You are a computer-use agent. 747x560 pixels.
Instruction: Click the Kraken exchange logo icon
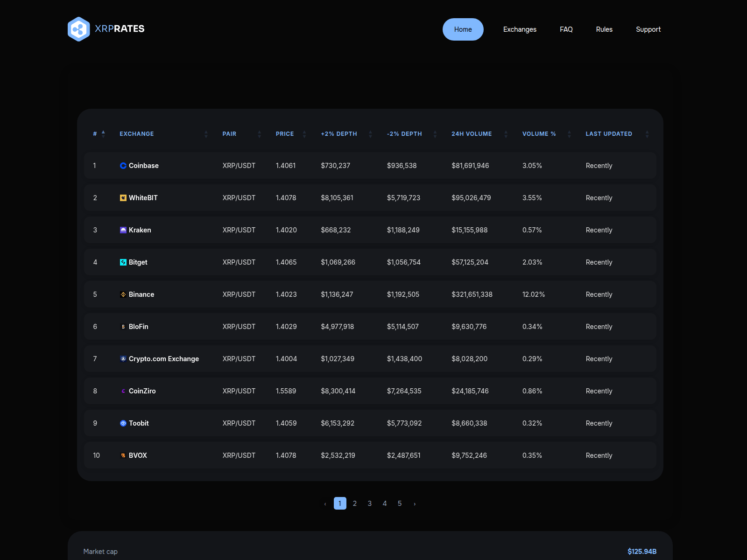click(123, 230)
